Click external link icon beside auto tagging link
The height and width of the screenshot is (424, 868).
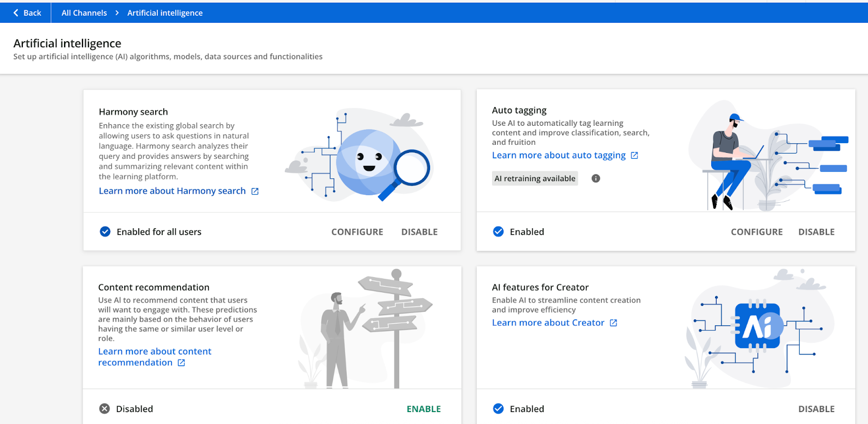(634, 156)
